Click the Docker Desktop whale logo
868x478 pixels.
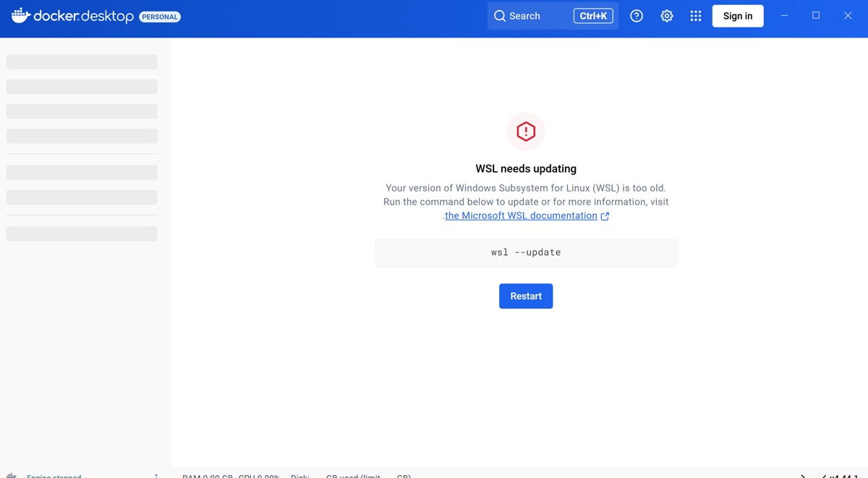(x=20, y=15)
